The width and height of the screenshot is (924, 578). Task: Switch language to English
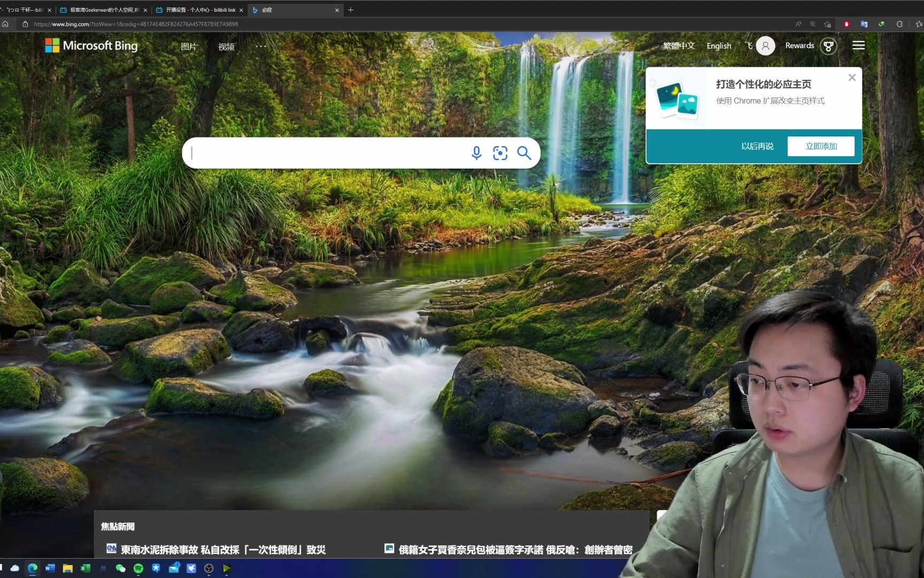coord(719,46)
